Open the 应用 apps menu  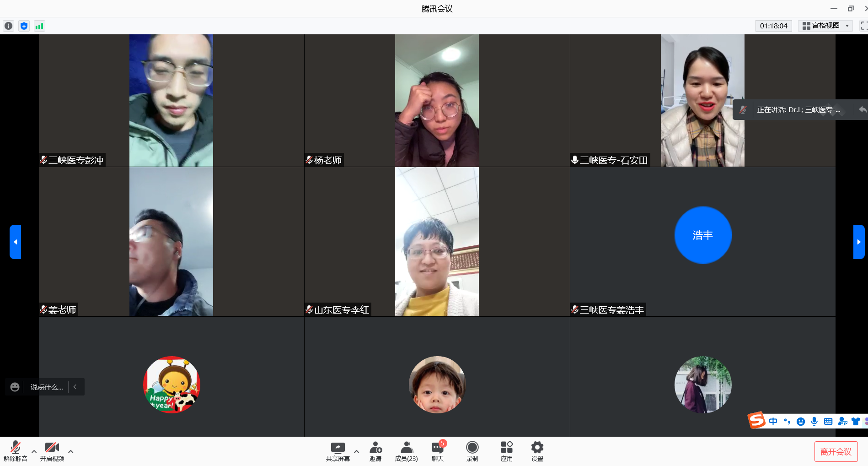(x=507, y=451)
